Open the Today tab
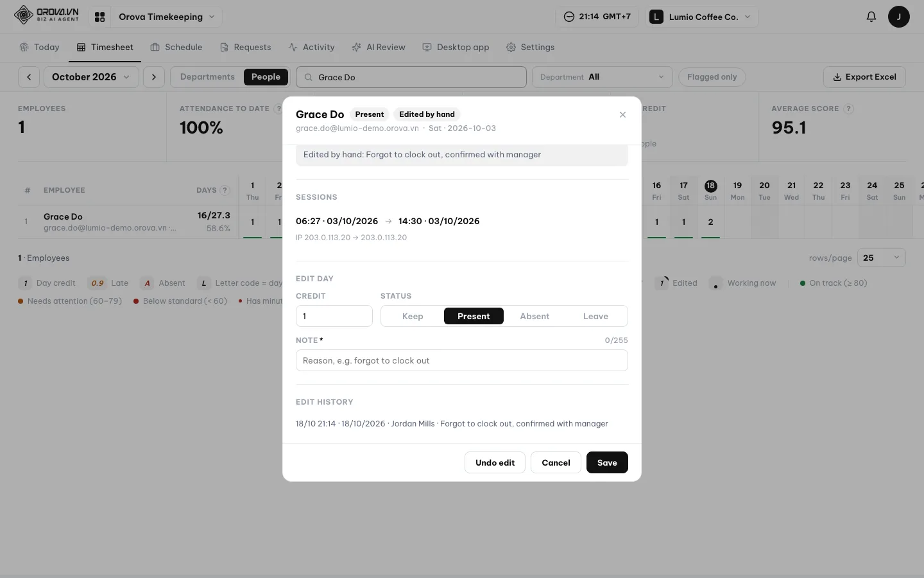 pyautogui.click(x=40, y=48)
